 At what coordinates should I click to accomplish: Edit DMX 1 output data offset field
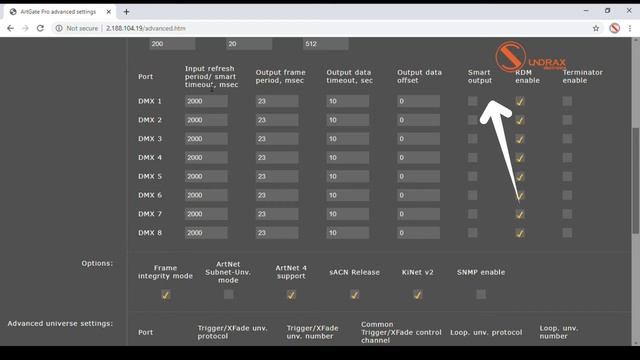tap(418, 101)
